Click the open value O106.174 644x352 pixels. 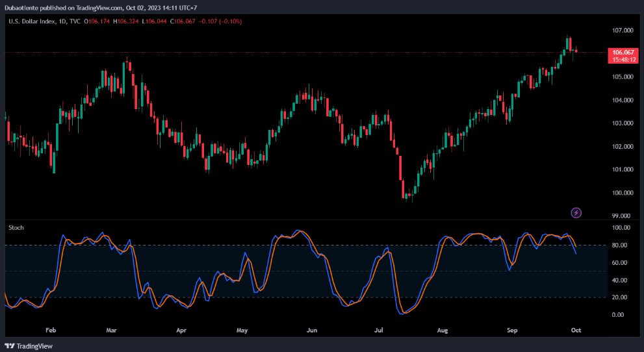click(x=97, y=21)
